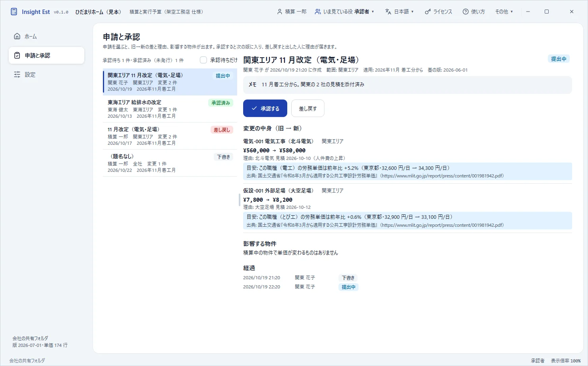This screenshot has height=366, width=588.
Task: Click the 仮設-001 外部足場（大空足場） item heading
Action: click(x=279, y=191)
